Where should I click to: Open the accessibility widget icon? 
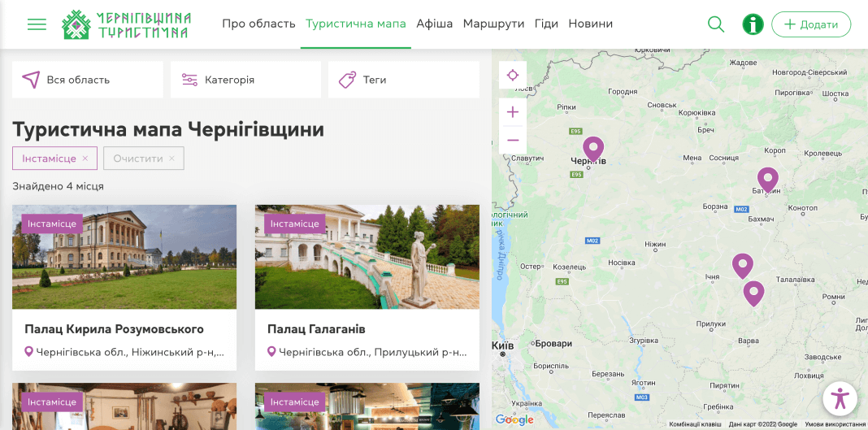point(840,399)
